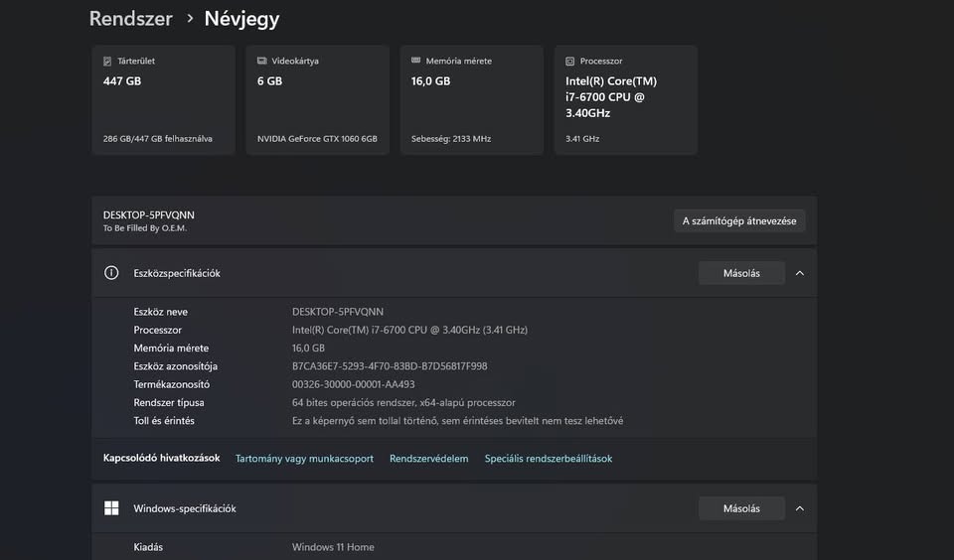Screen dimensions: 954x560
Task: Collapse the Windows-specifikációk section with its chevron
Action: pyautogui.click(x=800, y=508)
